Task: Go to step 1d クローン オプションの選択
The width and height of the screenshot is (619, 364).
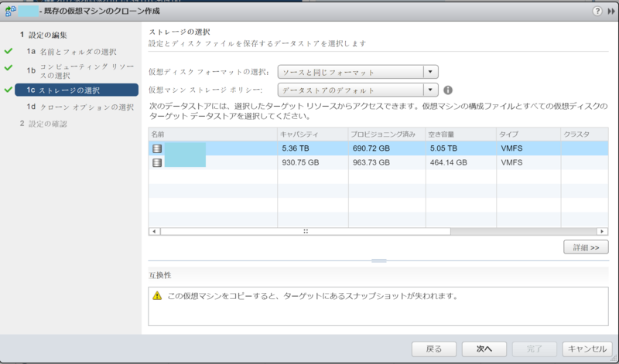Action: [80, 107]
